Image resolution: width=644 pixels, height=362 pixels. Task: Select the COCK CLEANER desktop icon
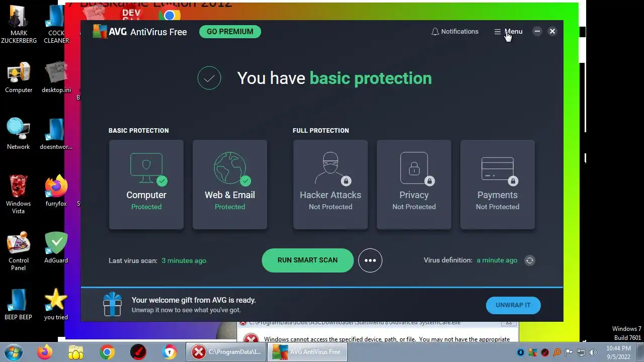pyautogui.click(x=56, y=25)
